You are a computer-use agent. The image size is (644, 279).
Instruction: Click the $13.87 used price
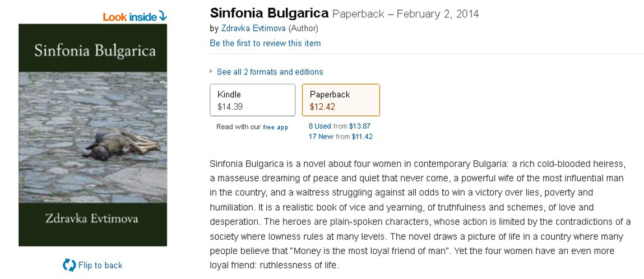coord(360,127)
